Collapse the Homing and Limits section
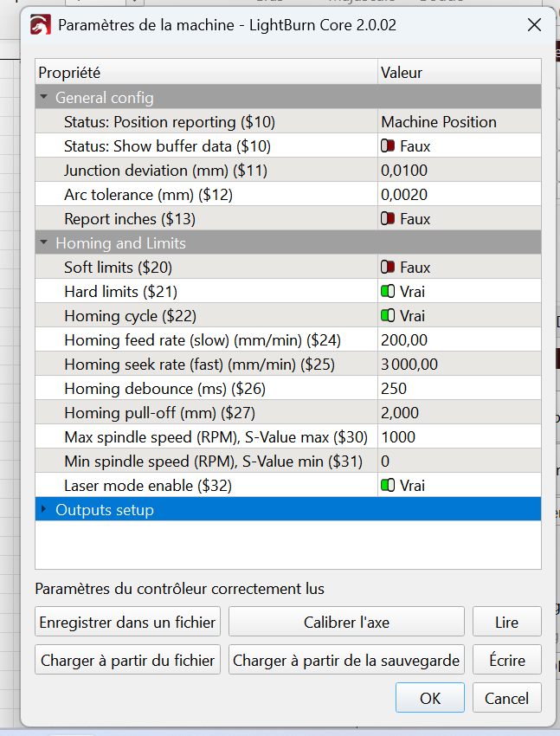 [44, 243]
